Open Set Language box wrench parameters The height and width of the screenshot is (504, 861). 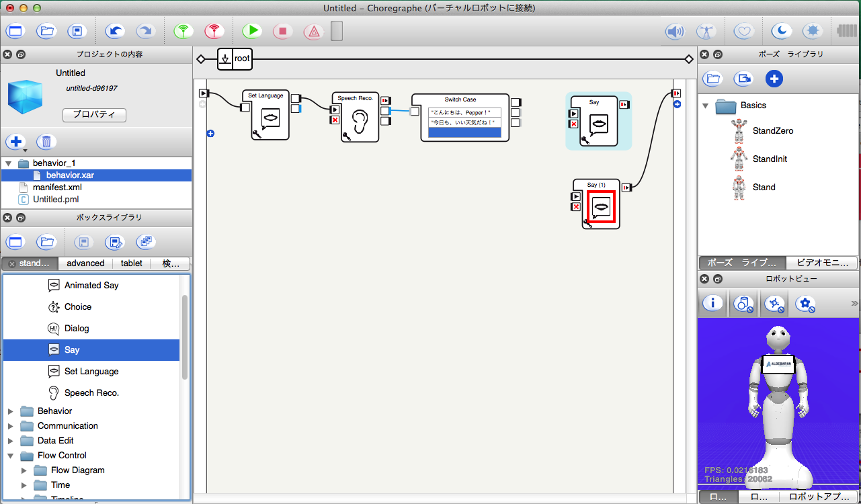tap(256, 134)
